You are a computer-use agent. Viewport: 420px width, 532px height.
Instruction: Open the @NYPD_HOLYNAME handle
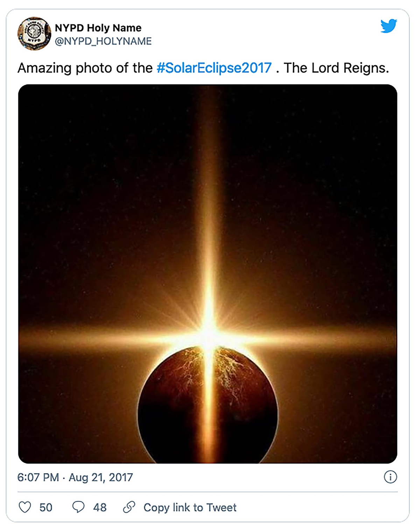tap(103, 41)
